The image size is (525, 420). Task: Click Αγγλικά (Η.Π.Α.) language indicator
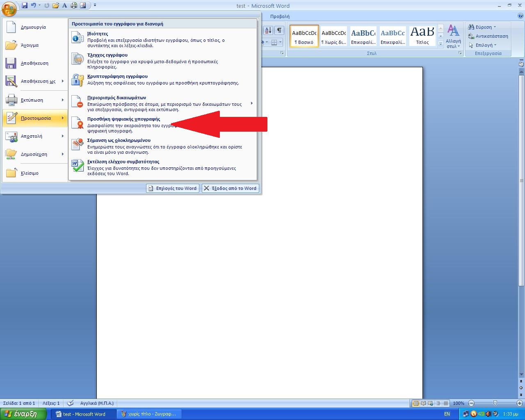point(97,403)
